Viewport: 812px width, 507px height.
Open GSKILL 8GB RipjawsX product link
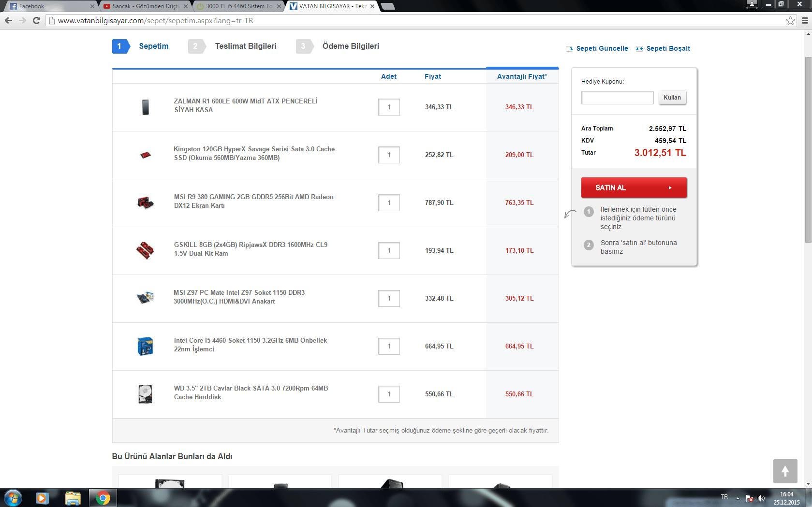coord(251,249)
